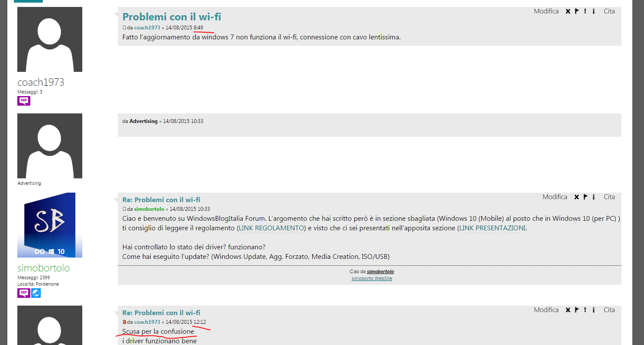
Task: Click bold 'simobortolo' in the signature
Action: (380, 272)
